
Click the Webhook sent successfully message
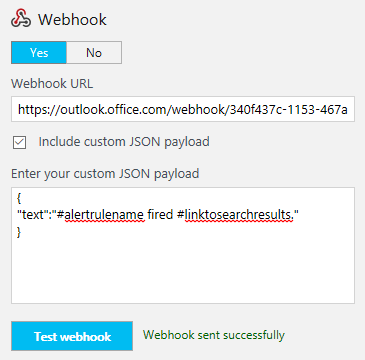(x=214, y=335)
